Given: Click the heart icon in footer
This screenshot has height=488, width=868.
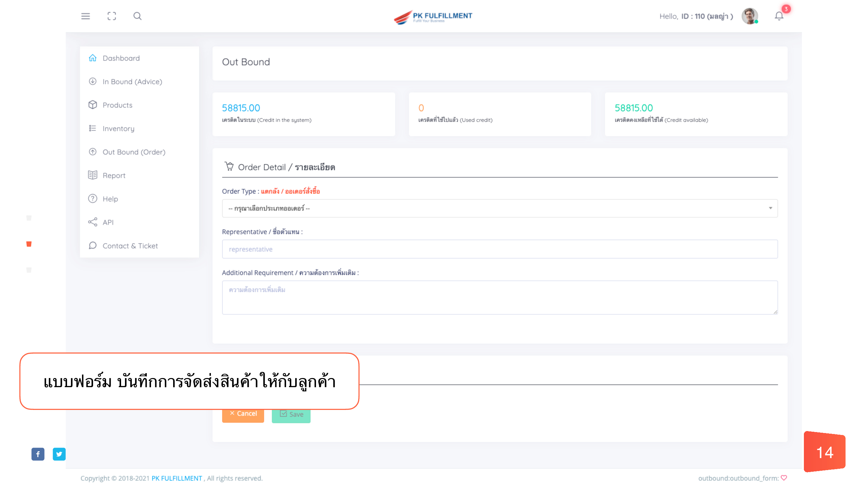Looking at the screenshot, I should tap(784, 478).
